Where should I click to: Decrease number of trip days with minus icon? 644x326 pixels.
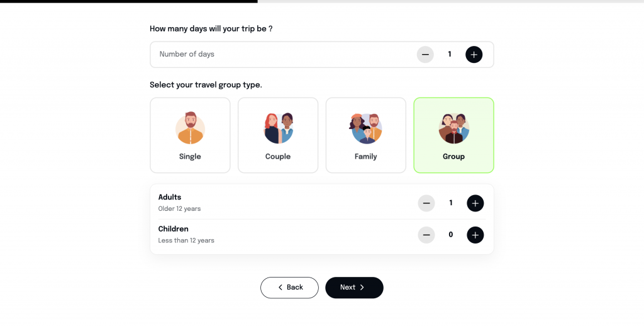coord(425,54)
